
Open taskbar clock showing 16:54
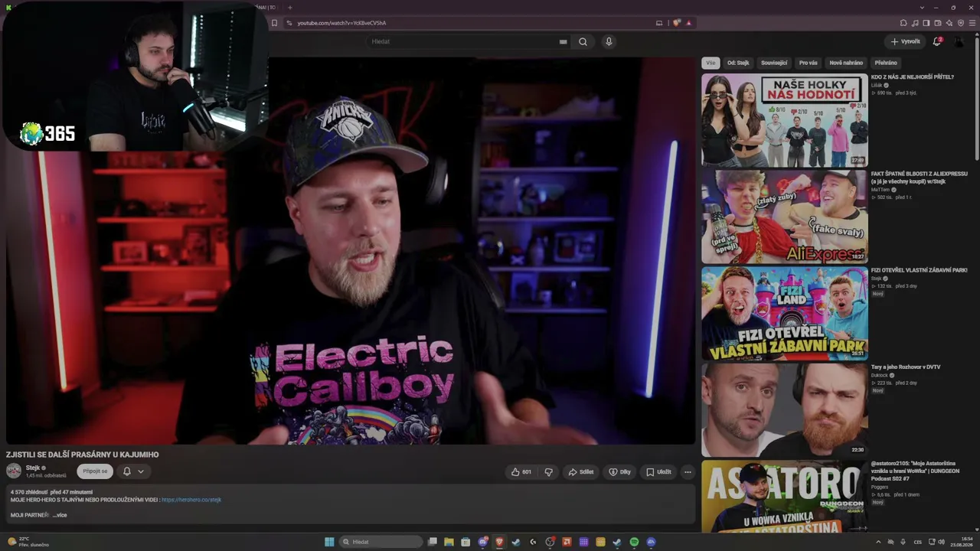click(961, 542)
